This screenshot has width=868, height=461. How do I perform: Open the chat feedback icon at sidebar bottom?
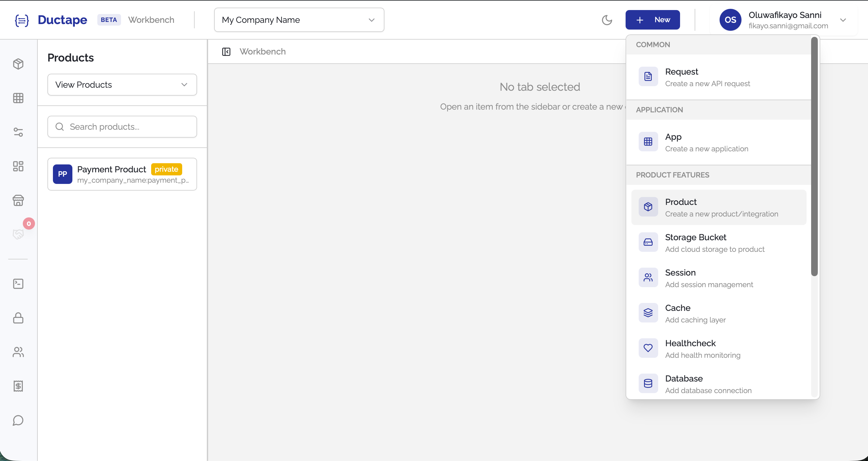[18, 421]
